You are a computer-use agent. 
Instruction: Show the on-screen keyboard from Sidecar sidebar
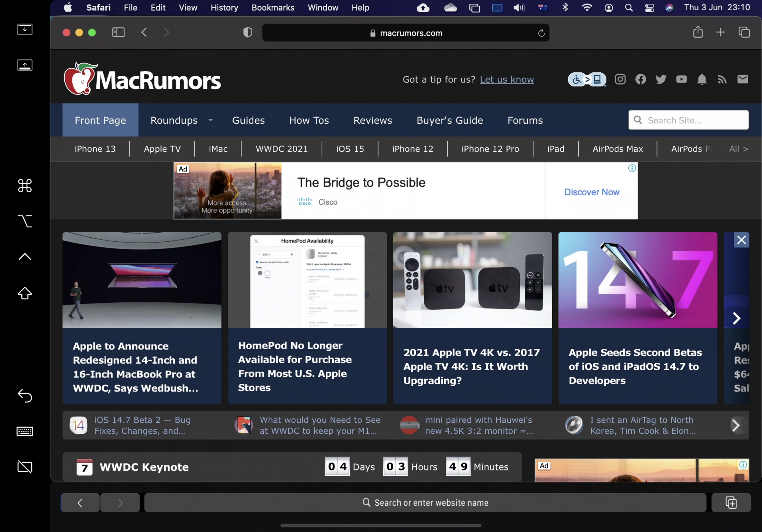click(x=25, y=431)
